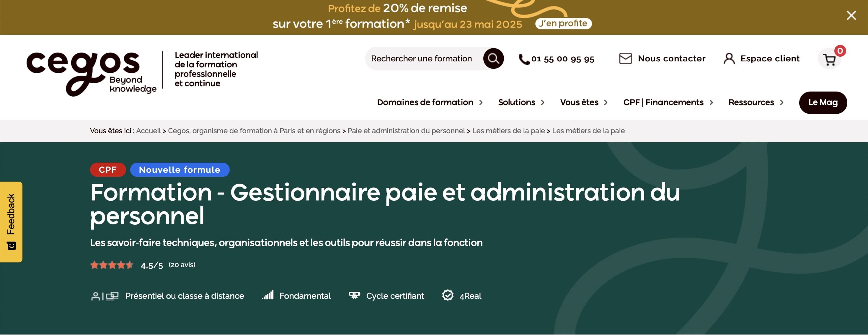Click the star rating icons
The image size is (868, 336).
pos(112,265)
